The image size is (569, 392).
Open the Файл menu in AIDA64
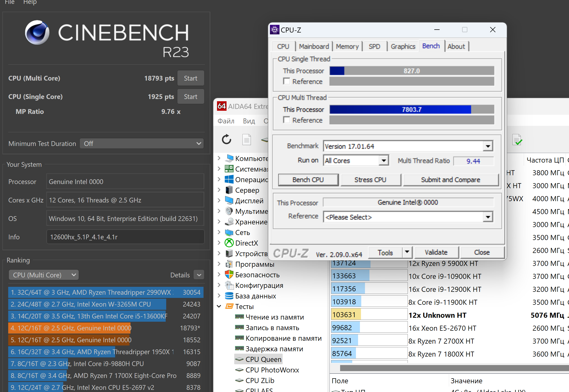[226, 121]
